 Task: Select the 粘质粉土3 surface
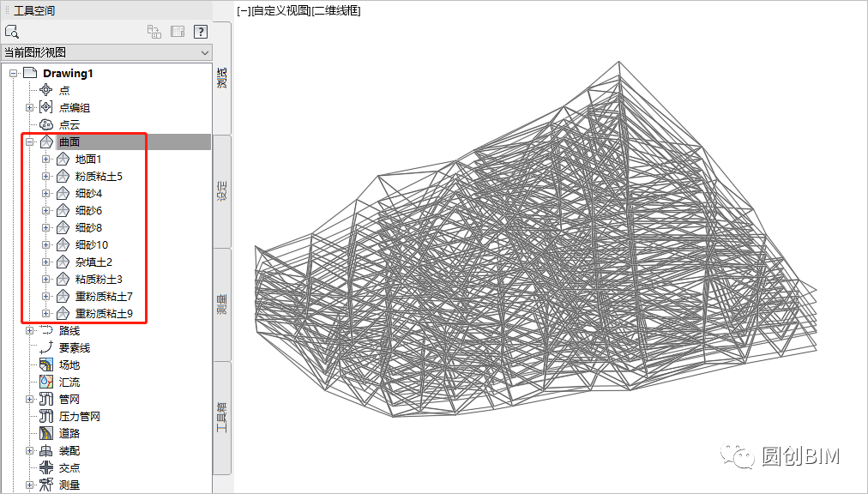tap(99, 280)
